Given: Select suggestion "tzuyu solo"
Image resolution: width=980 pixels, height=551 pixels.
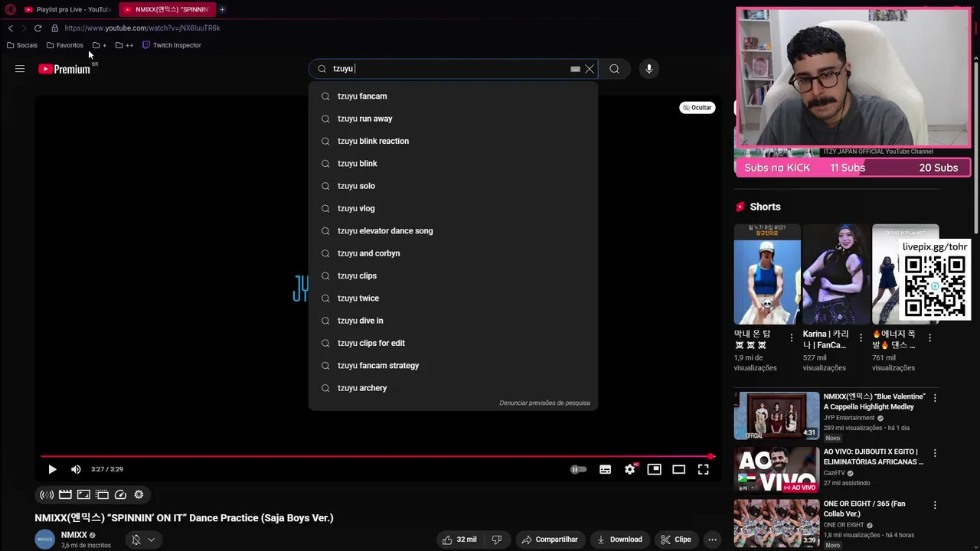Looking at the screenshot, I should (453, 186).
